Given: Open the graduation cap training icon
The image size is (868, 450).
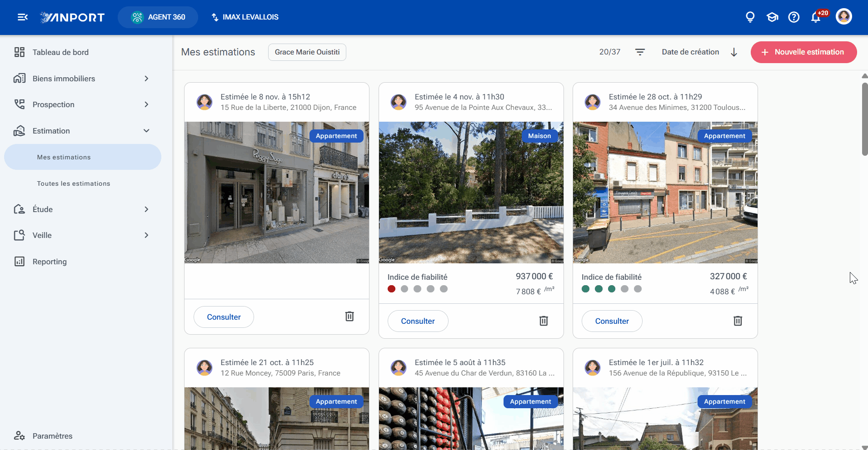Looking at the screenshot, I should 772,17.
